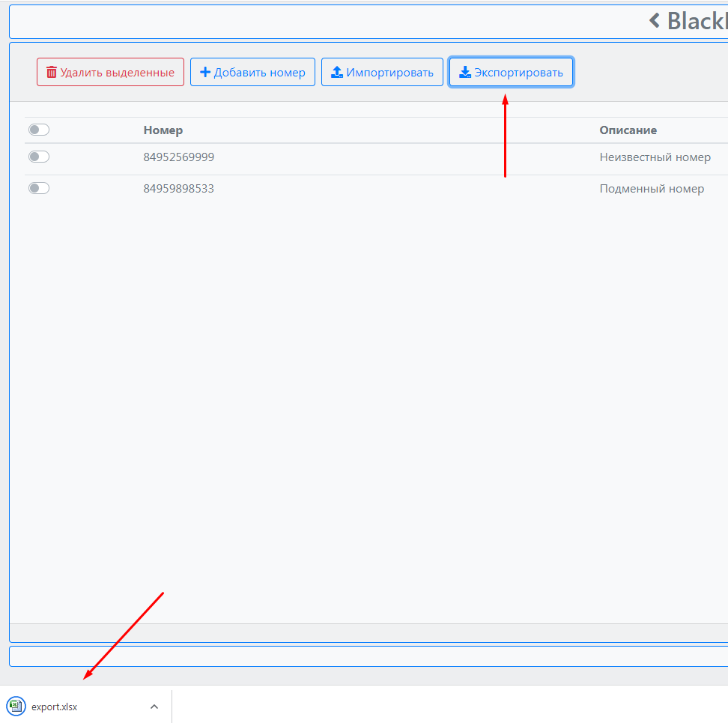Click the download icon in the Экспортировать button

coord(465,73)
